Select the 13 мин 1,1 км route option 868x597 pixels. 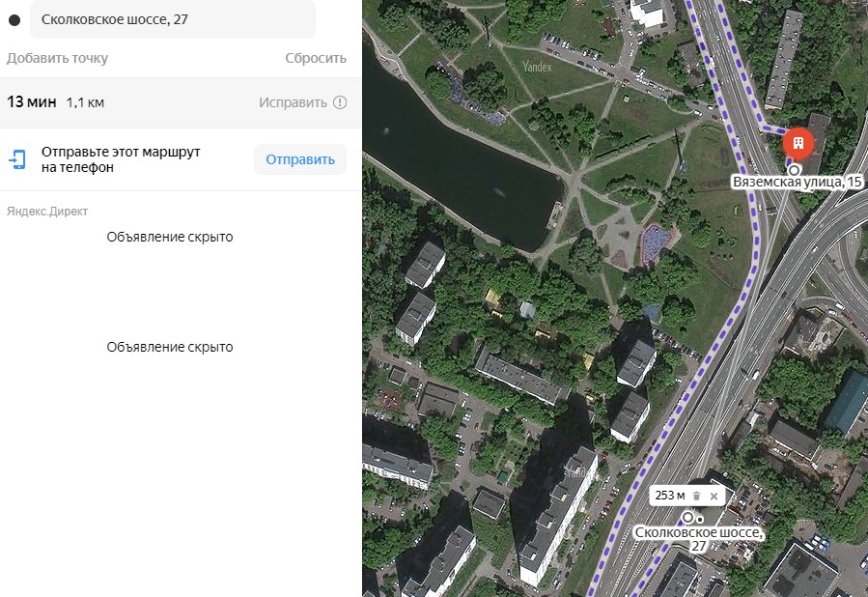tap(181, 102)
